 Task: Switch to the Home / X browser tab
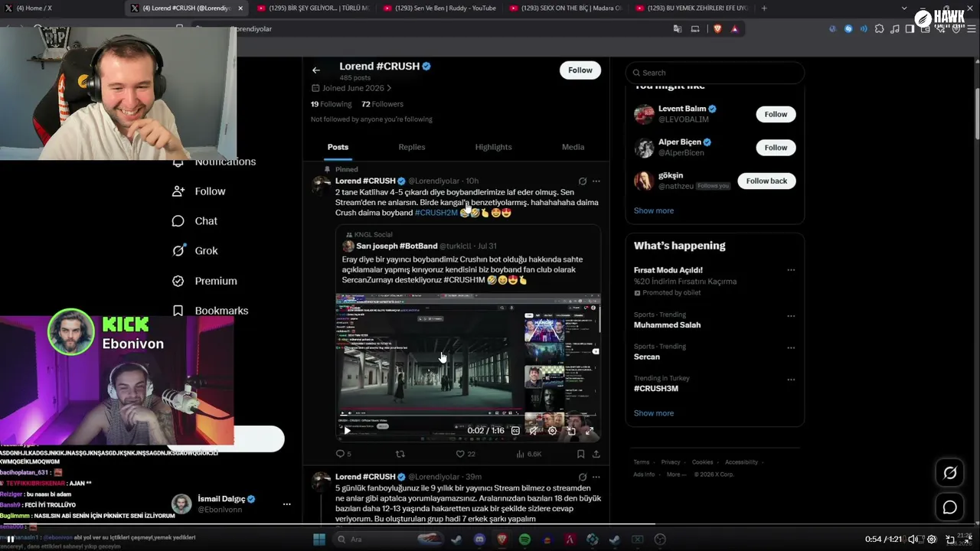point(61,8)
